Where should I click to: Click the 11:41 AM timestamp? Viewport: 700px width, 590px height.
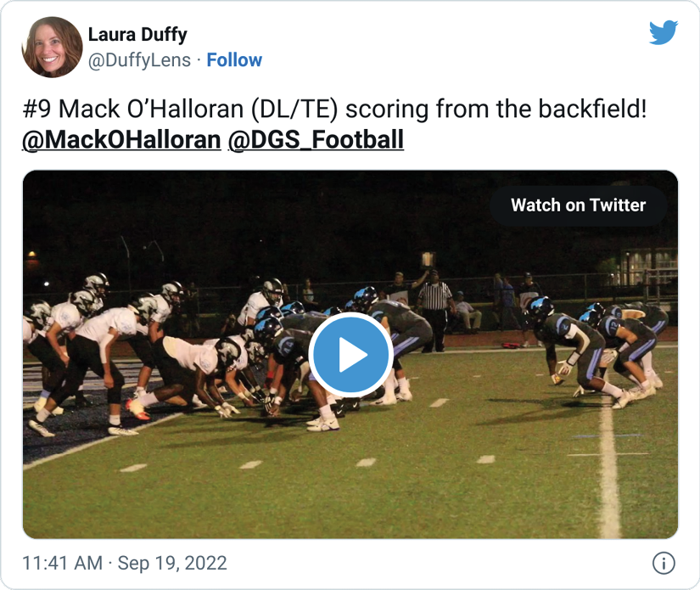click(62, 563)
